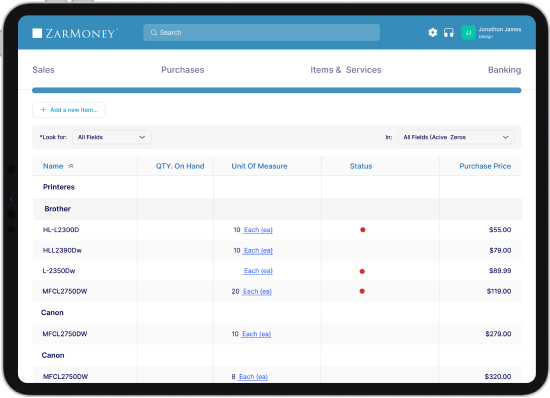
Task: Click Each (ea) link for L-2350Dw
Action: 258,271
